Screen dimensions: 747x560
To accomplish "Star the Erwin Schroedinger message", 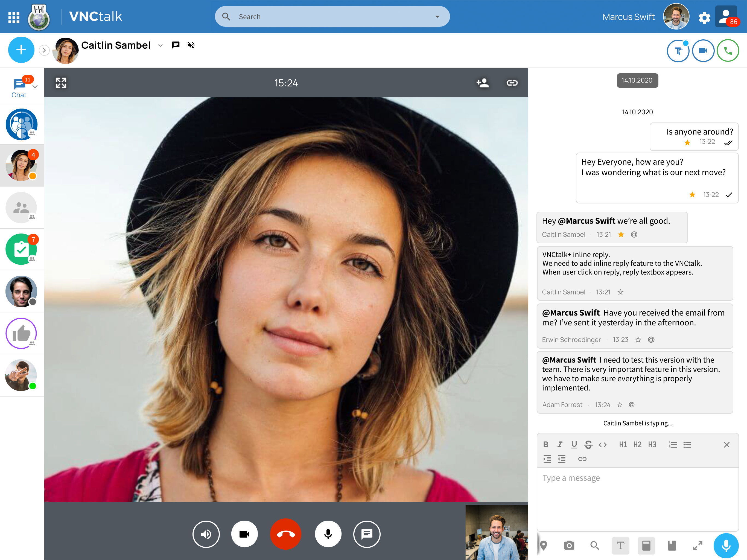I will [x=638, y=339].
